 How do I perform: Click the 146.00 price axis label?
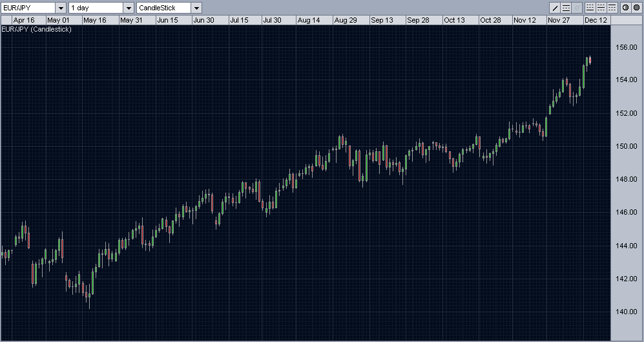click(627, 212)
